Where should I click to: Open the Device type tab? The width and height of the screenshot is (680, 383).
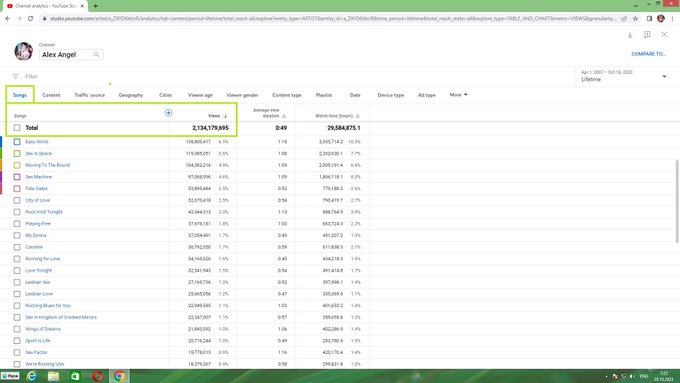pyautogui.click(x=390, y=95)
